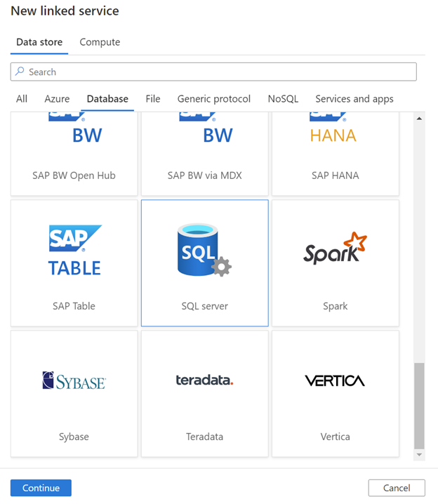Click the 'SAP BW Open Hub' label
The image size is (438, 504).
point(74,175)
